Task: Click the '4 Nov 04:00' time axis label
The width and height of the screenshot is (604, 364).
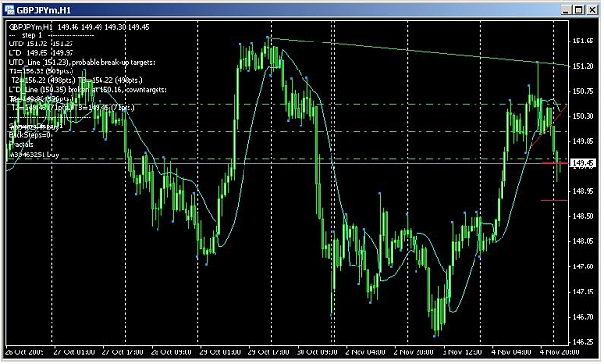Action: coord(511,352)
